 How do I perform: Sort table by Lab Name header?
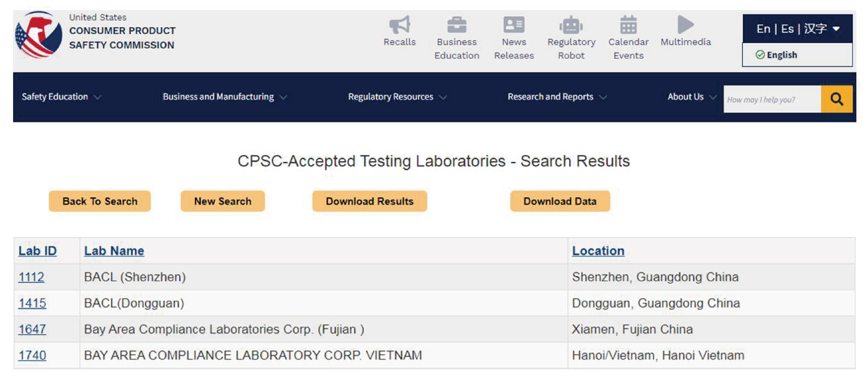coord(114,251)
